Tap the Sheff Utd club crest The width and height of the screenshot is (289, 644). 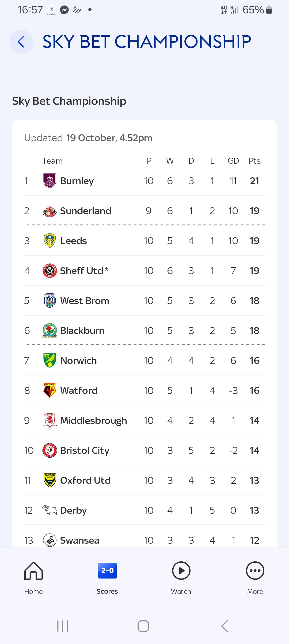50,271
